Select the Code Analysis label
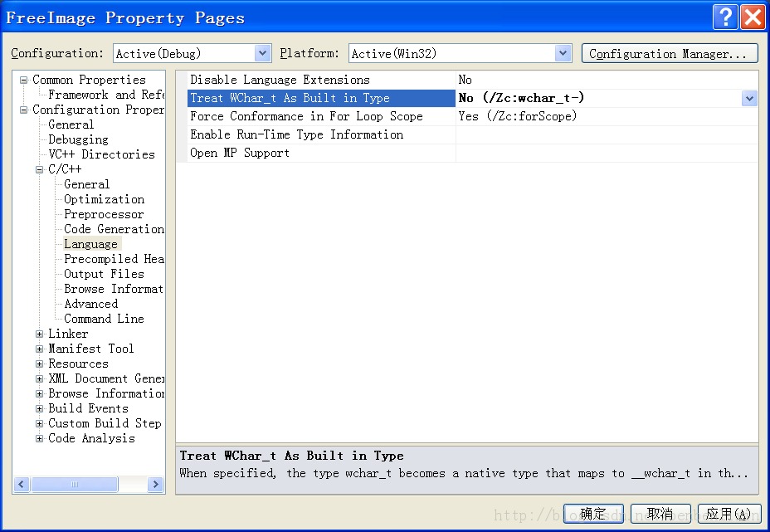Screen dimensions: 770x532 pyautogui.click(x=91, y=439)
